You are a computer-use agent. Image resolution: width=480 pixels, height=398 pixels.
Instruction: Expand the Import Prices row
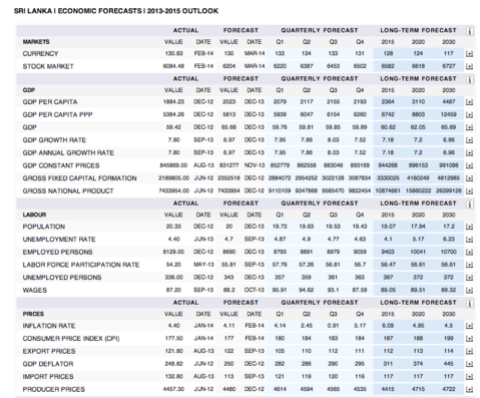click(x=469, y=377)
